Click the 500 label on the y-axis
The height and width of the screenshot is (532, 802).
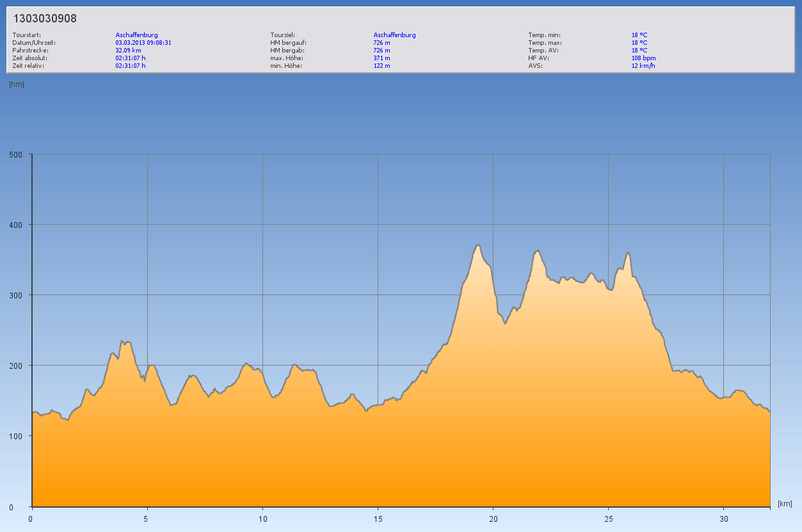click(x=15, y=154)
